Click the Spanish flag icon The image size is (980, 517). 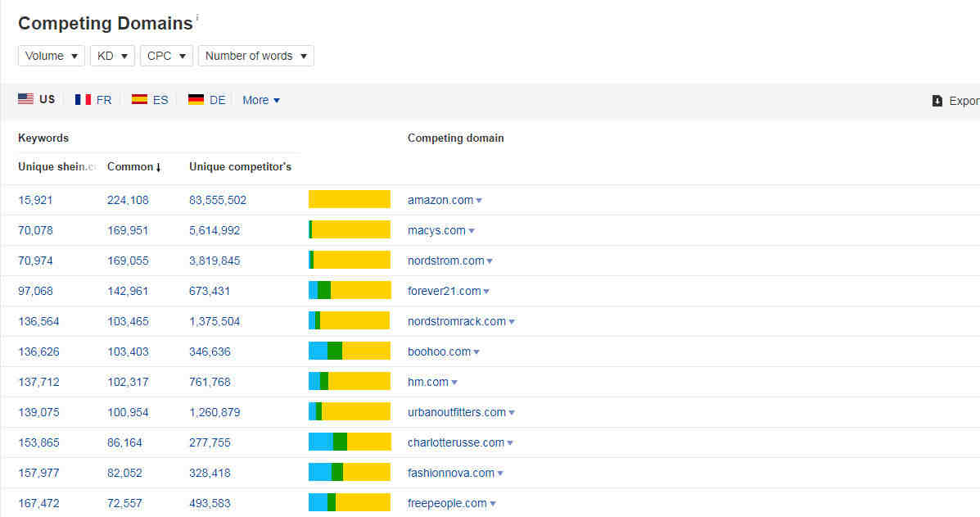pyautogui.click(x=139, y=99)
